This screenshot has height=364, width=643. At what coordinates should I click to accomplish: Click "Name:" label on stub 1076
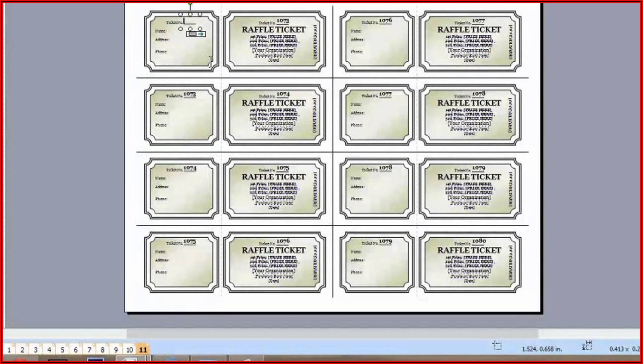coord(356,31)
